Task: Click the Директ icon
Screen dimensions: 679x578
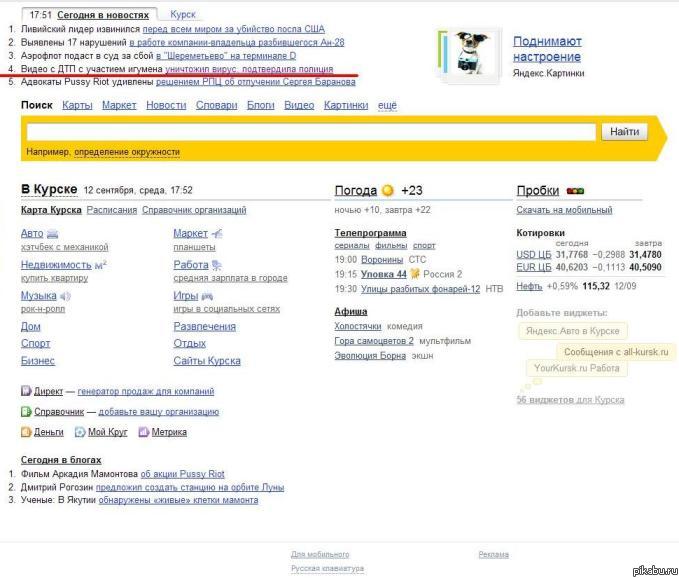Action: click(x=26, y=391)
